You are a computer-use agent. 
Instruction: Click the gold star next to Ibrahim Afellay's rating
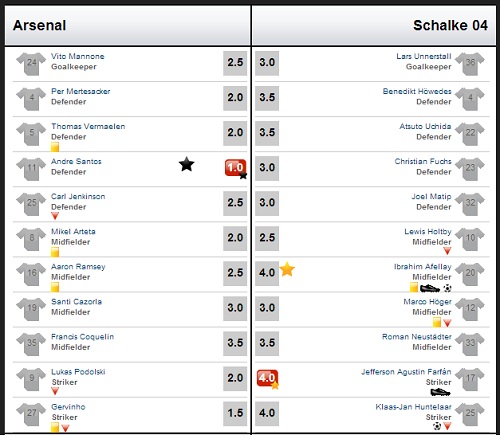(x=287, y=269)
